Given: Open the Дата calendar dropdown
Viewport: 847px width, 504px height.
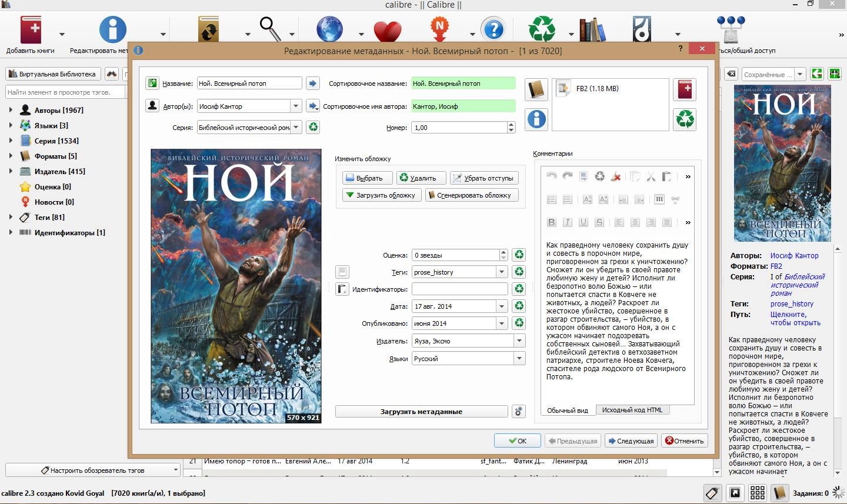Looking at the screenshot, I should click(x=502, y=306).
